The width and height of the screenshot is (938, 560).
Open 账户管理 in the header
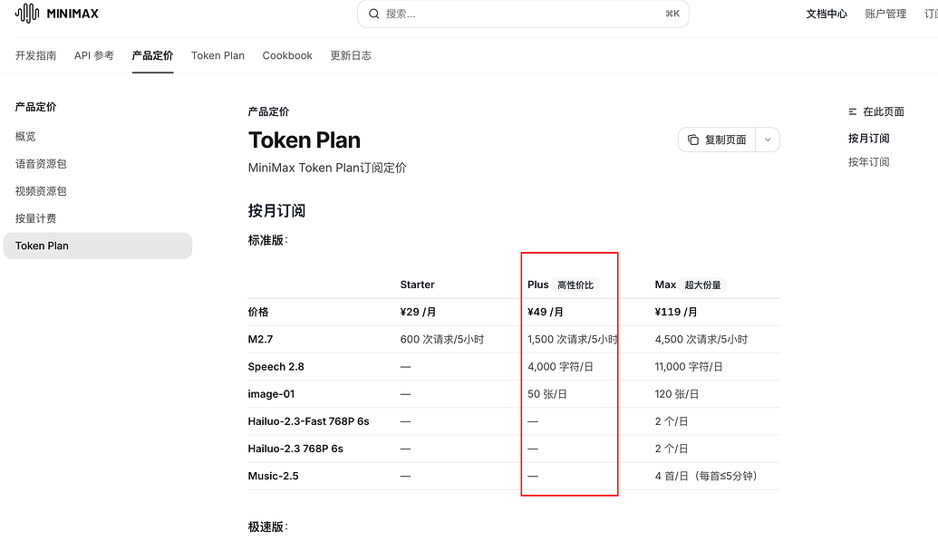point(885,14)
